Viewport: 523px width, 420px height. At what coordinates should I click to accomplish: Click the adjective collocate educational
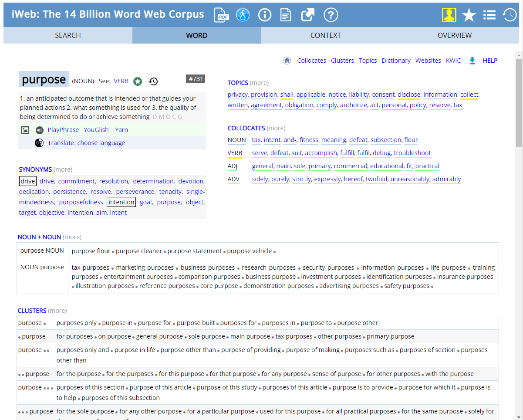pos(387,166)
